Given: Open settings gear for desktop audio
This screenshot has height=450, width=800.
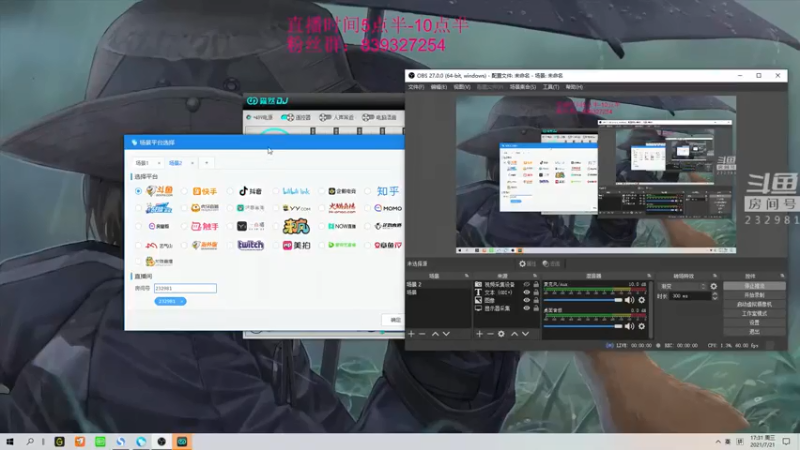Looking at the screenshot, I should coord(642,326).
